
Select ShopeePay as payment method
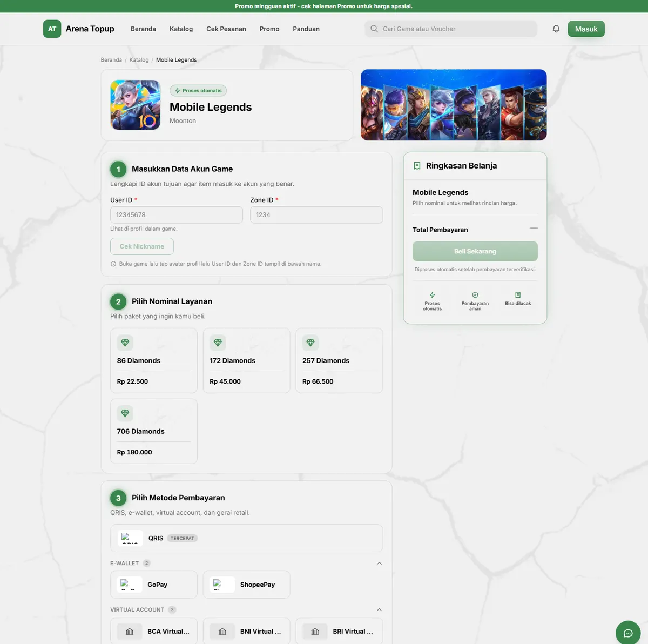coord(246,585)
